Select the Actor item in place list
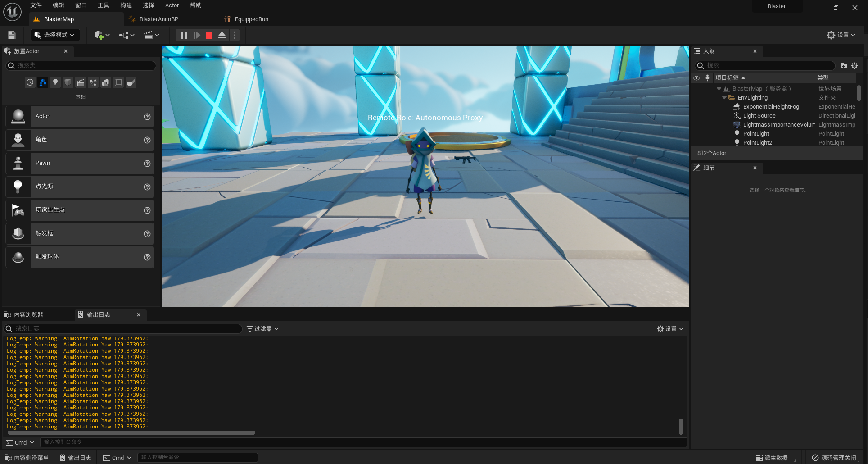868x464 pixels. [80, 116]
